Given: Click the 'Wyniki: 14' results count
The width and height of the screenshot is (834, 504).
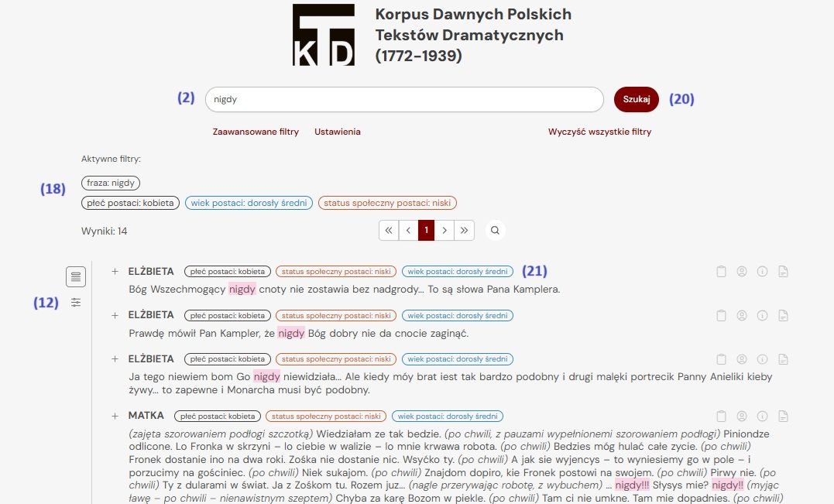Looking at the screenshot, I should [x=105, y=231].
